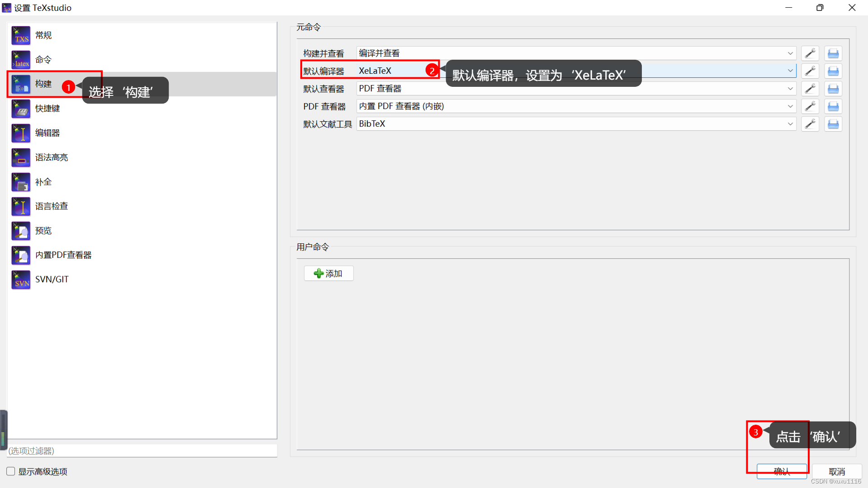
Task: Focus the 选项过滤器 search field
Action: (142, 451)
